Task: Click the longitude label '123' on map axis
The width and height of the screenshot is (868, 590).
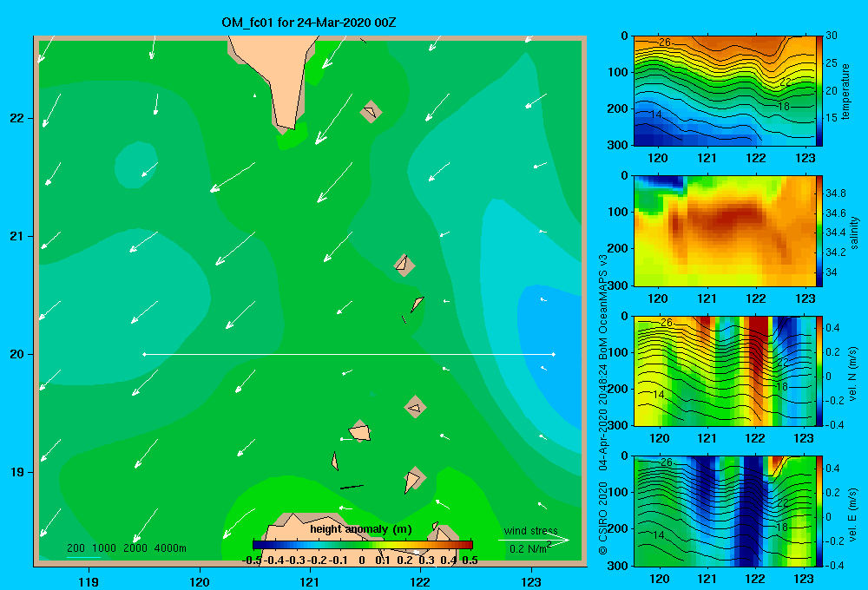Action: 531,581
